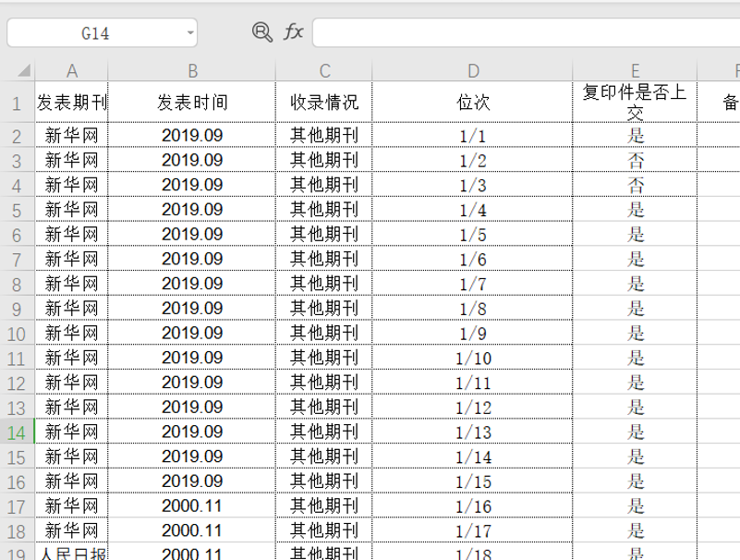The height and width of the screenshot is (560, 740).
Task: Click the select-all corner triangle
Action: coord(24,71)
